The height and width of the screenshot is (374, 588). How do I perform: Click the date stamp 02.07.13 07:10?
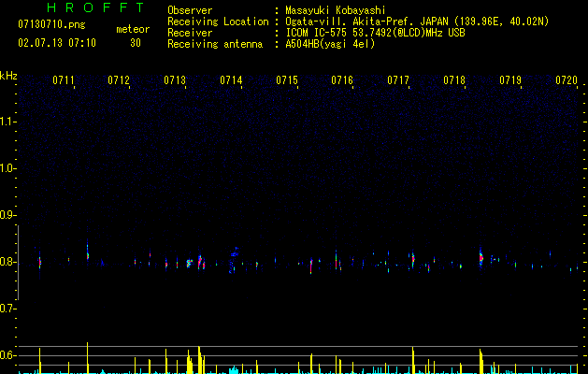(x=57, y=43)
